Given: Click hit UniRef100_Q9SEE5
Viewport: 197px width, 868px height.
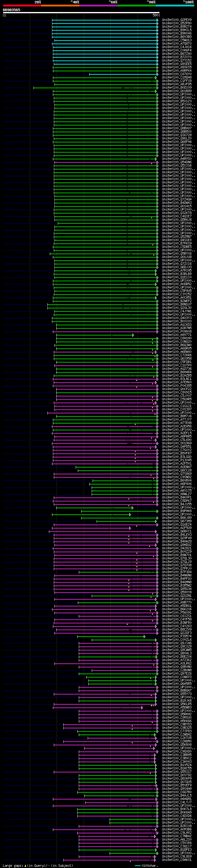Looking at the screenshot, I should tap(177, 64).
